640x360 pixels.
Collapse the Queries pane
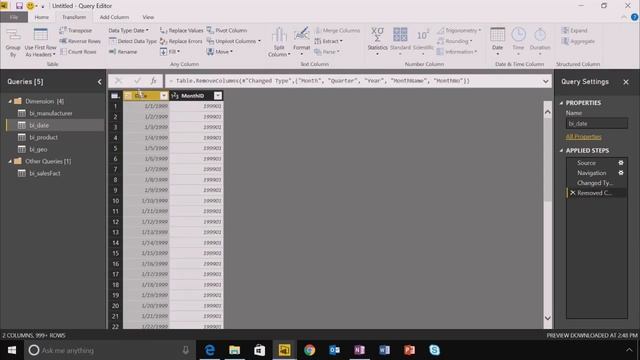[x=100, y=82]
